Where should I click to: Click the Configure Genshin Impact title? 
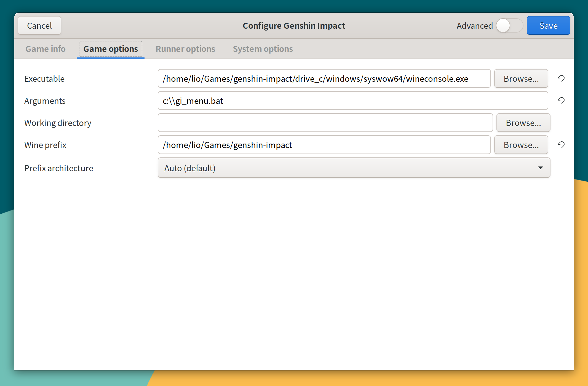(294, 26)
